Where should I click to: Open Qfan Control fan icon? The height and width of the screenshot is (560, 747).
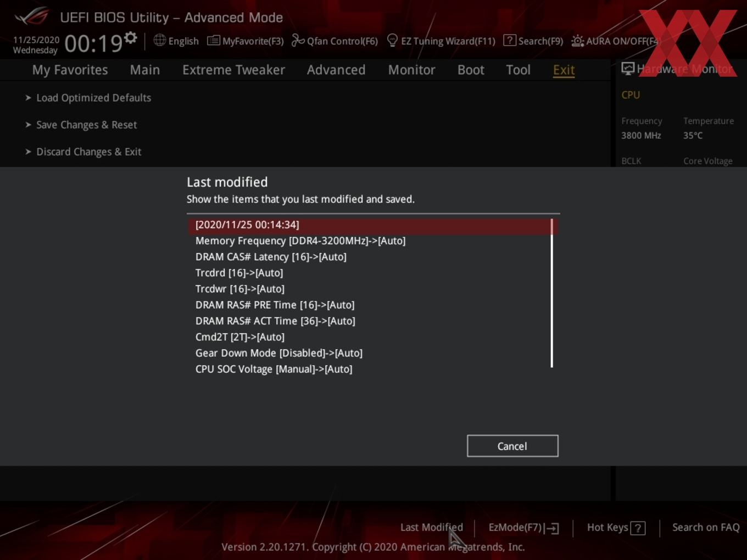(298, 40)
